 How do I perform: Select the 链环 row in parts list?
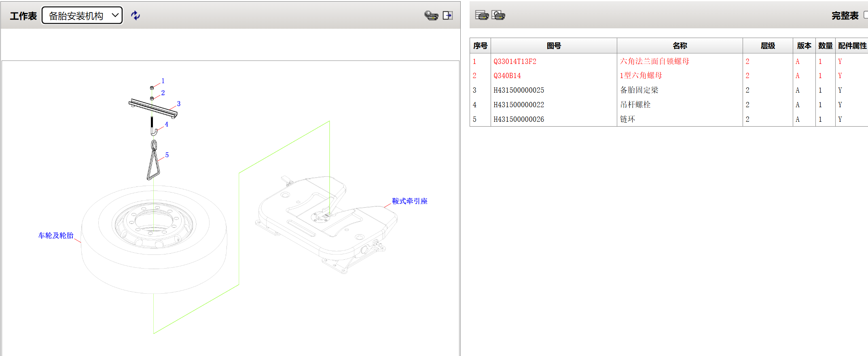point(628,119)
